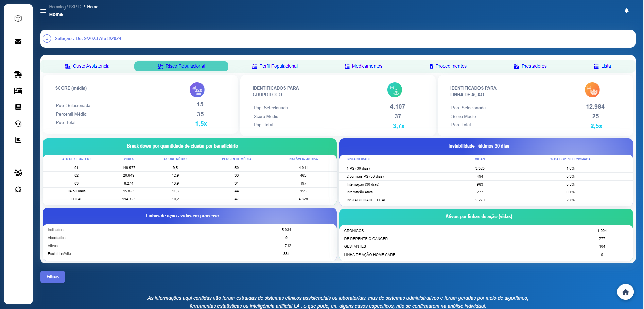This screenshot has height=309, width=644.
Task: Click the round home floating button
Action: [625, 292]
